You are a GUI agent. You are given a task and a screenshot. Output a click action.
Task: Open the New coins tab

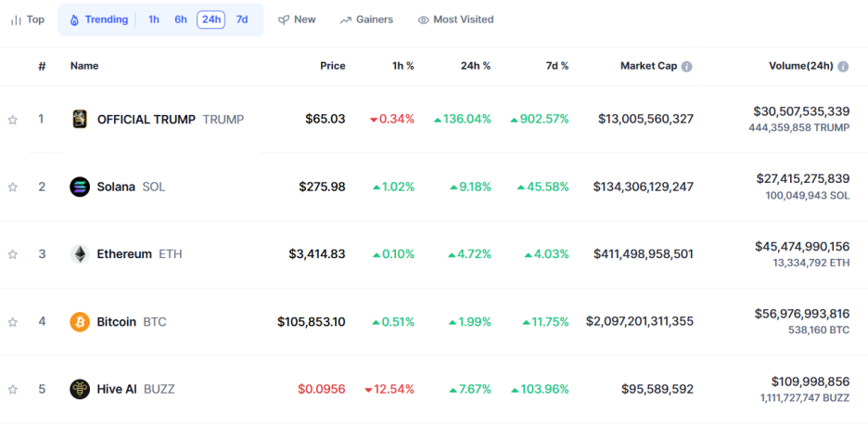298,20
